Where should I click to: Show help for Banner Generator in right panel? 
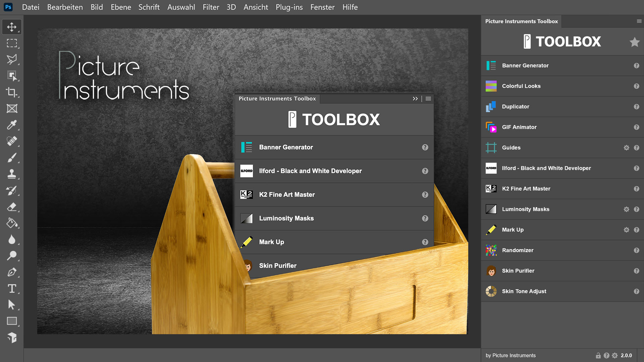click(x=636, y=66)
